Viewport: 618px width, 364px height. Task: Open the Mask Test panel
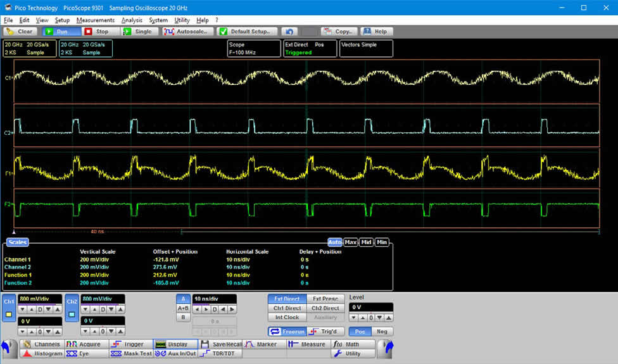click(131, 353)
